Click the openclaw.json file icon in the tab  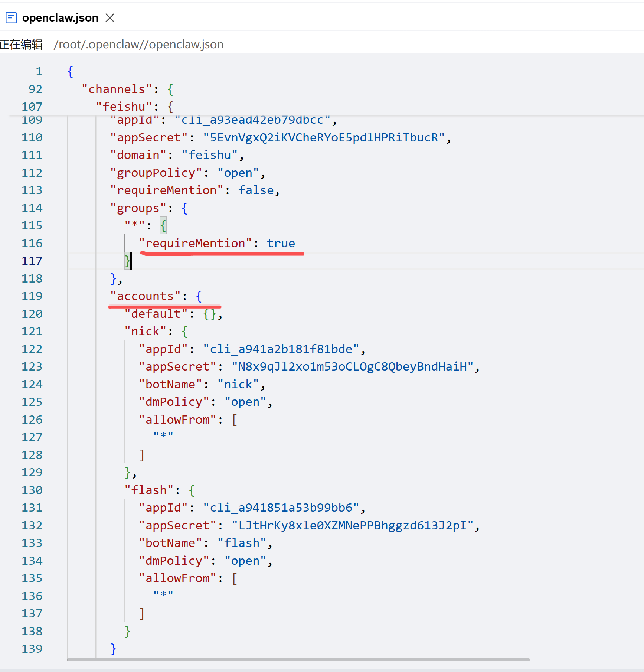(11, 18)
